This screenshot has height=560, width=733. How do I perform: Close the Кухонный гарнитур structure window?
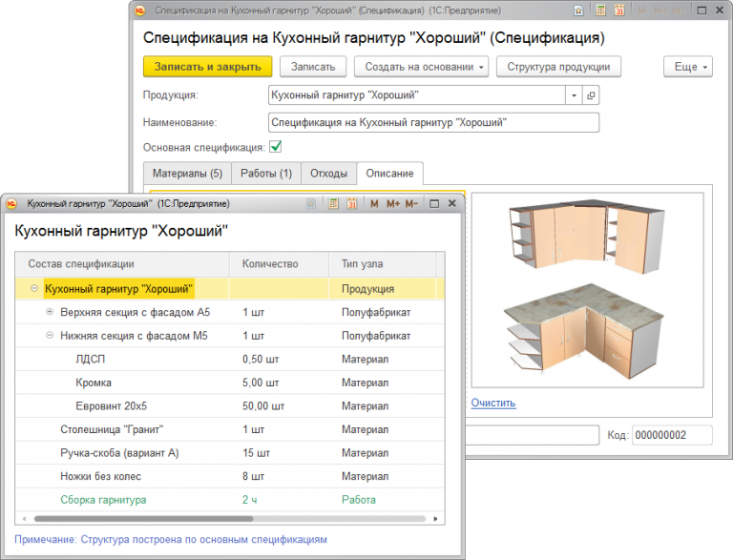(x=452, y=203)
